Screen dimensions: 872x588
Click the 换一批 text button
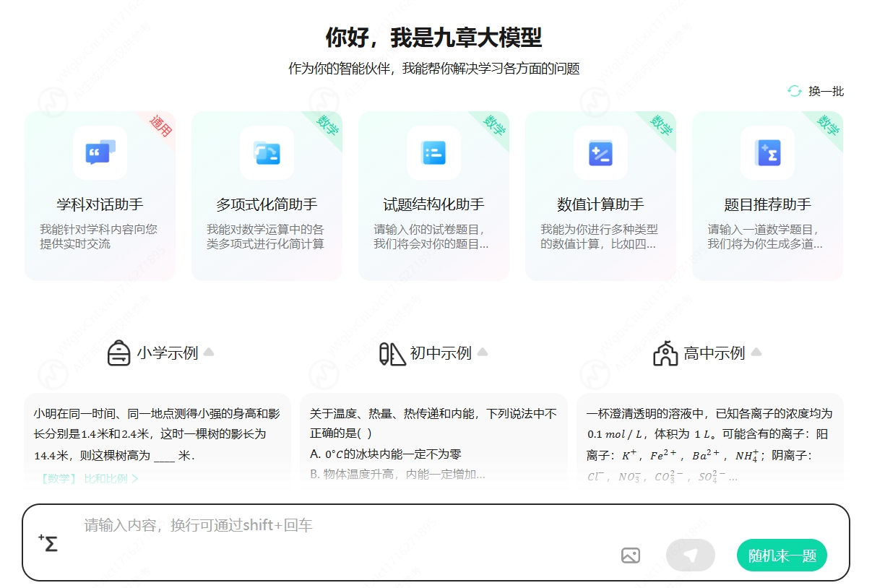825,91
